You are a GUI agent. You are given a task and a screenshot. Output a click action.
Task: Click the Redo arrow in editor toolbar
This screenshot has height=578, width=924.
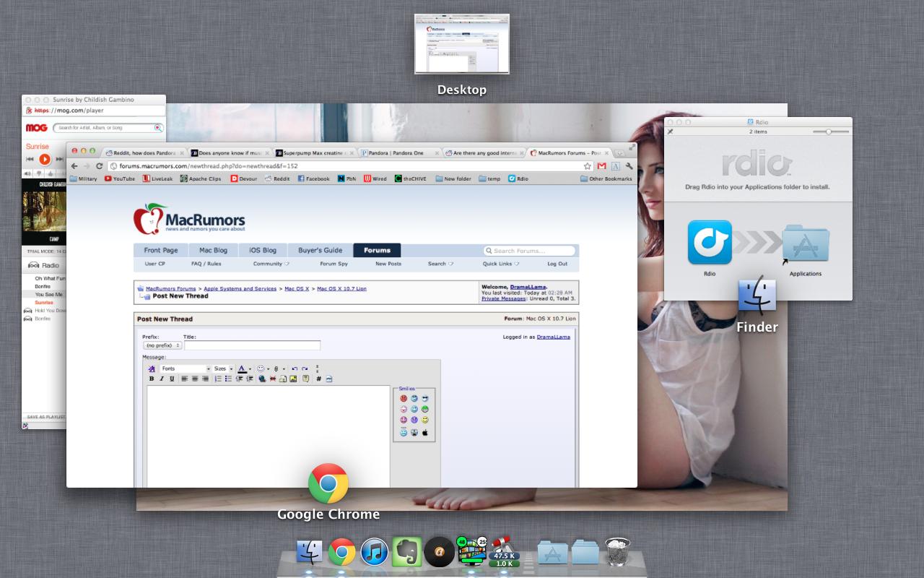click(x=305, y=368)
